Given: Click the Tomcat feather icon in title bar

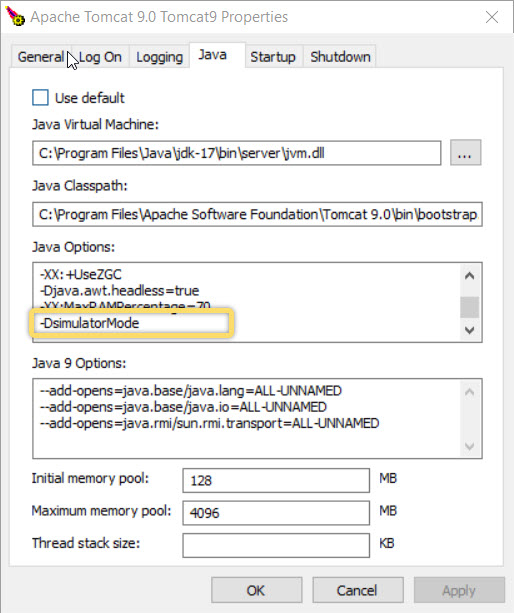Looking at the screenshot, I should 15,16.
